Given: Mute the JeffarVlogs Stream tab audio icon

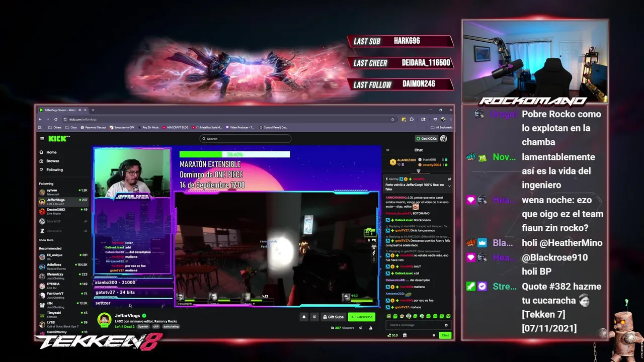Looking at the screenshot, I should [79, 110].
